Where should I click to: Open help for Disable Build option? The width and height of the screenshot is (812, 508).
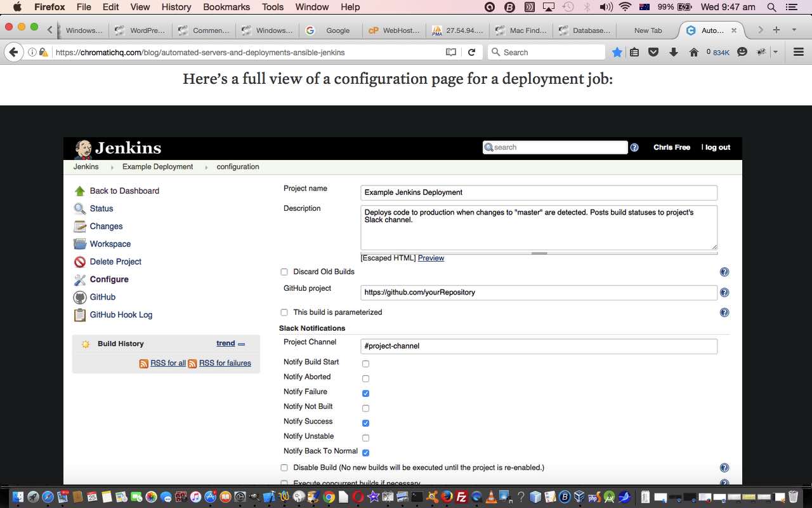point(724,468)
